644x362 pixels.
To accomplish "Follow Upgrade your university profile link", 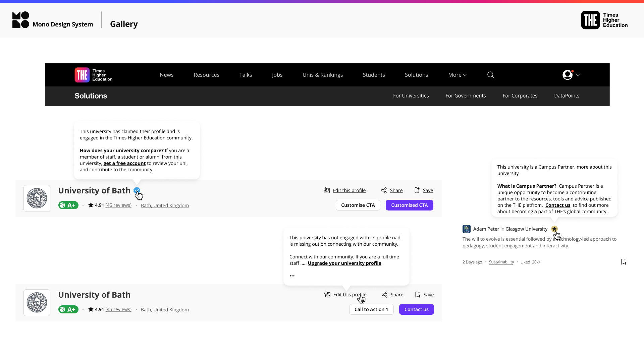I will pyautogui.click(x=344, y=263).
